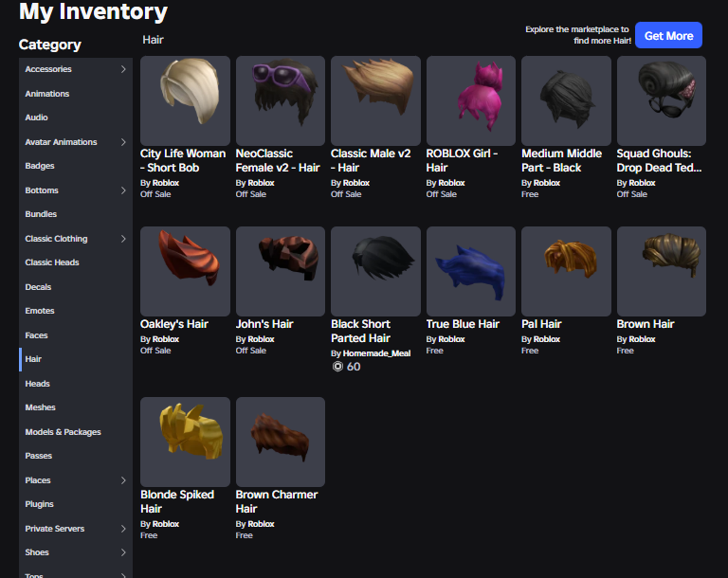
Task: Open the Decals category
Action: tap(38, 287)
